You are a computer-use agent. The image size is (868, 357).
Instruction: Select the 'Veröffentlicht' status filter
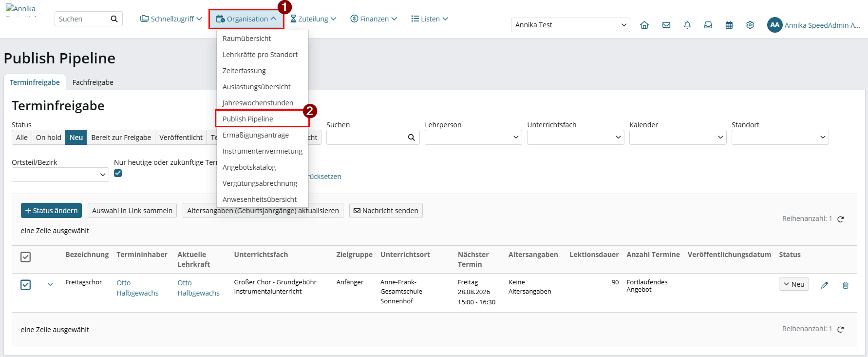click(181, 138)
